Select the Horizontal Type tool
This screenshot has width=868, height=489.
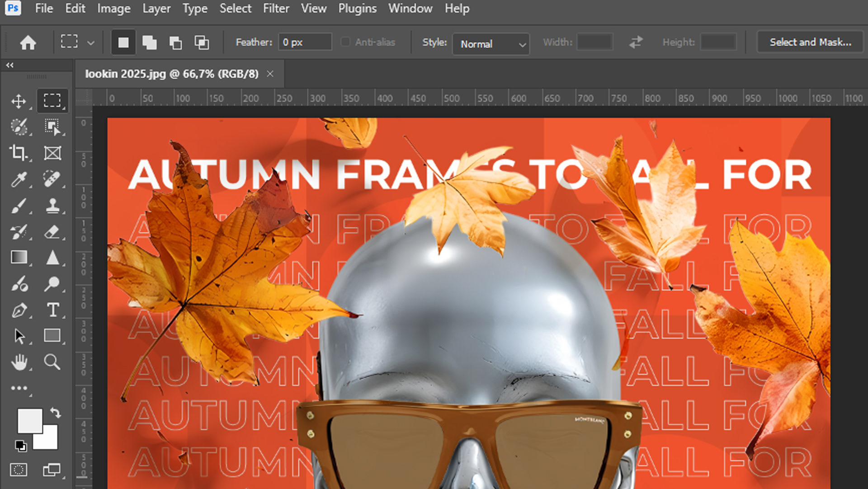click(x=52, y=310)
